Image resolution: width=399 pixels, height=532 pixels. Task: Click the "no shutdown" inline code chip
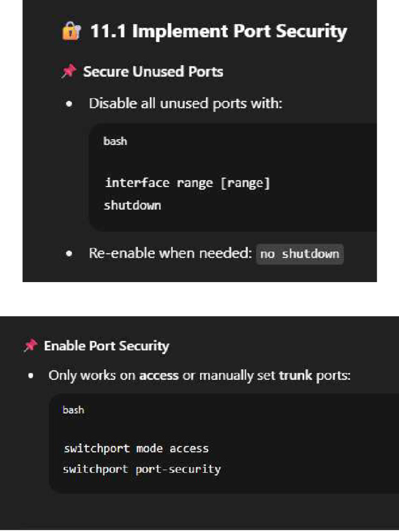click(300, 254)
